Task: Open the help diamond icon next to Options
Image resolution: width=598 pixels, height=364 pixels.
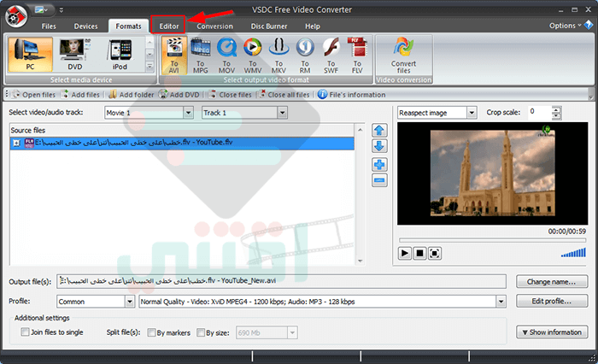Action: click(589, 26)
